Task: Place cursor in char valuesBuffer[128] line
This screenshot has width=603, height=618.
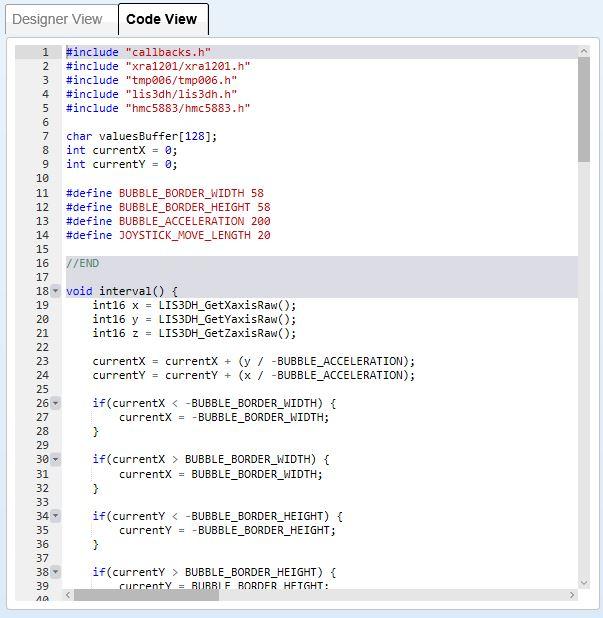Action: point(141,136)
